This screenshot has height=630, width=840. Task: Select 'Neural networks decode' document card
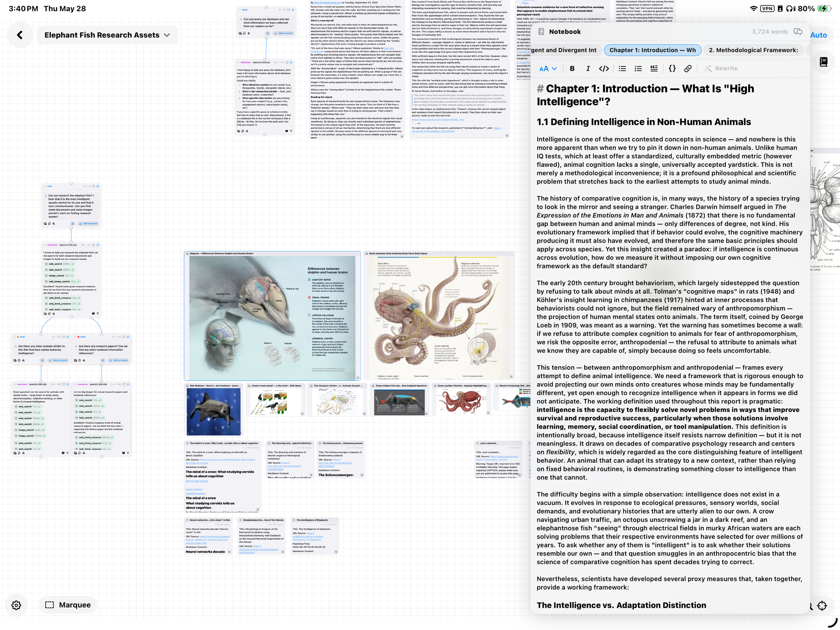pos(208,536)
